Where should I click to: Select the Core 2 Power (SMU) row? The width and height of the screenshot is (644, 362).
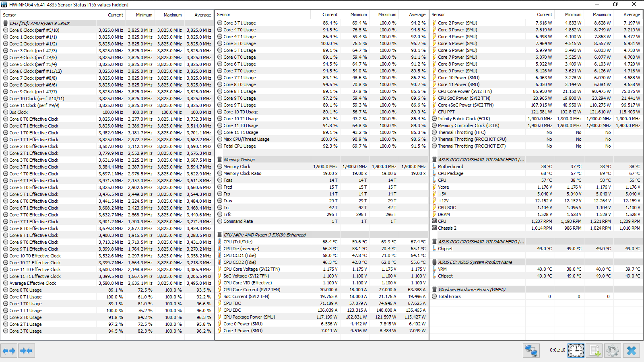pos(537,23)
